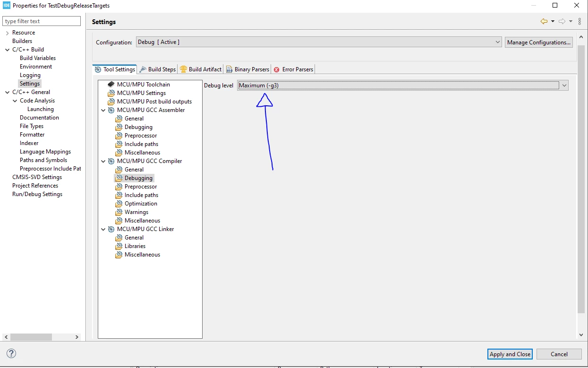
Task: Click the forward navigation arrow icon
Action: (562, 21)
